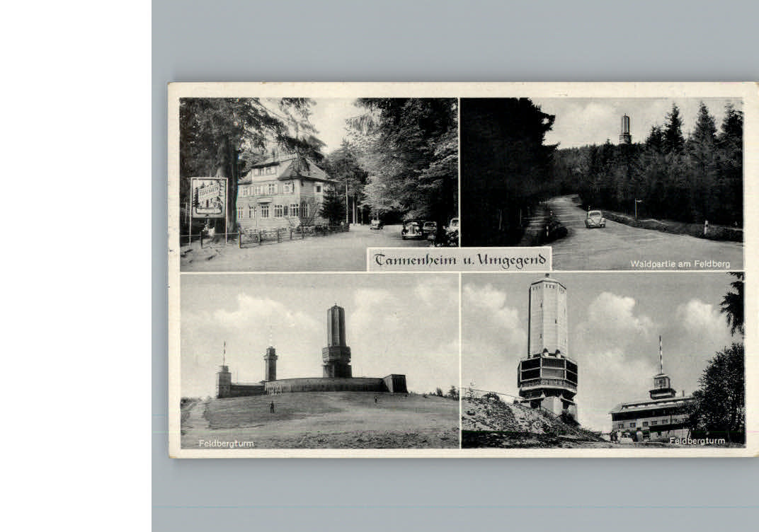Click the wooden fence in front of guesthouse
Image resolution: width=759 pixels, height=532 pixels.
click(290, 234)
